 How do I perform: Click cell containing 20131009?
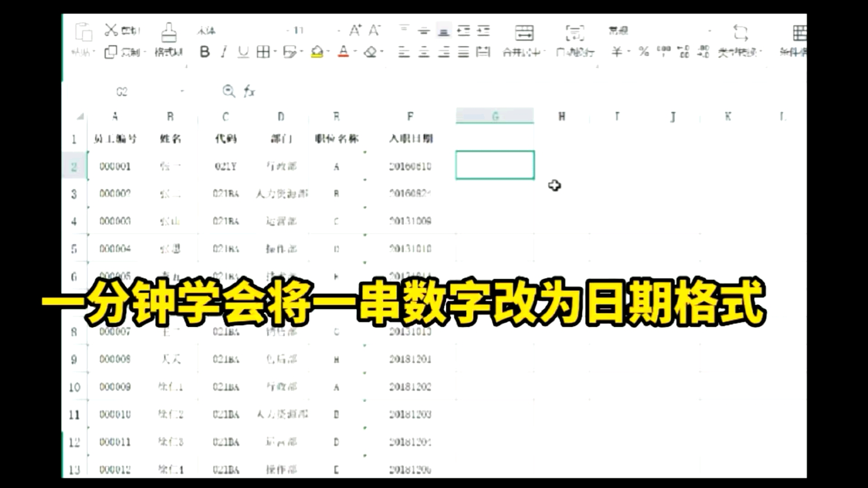[x=410, y=221]
